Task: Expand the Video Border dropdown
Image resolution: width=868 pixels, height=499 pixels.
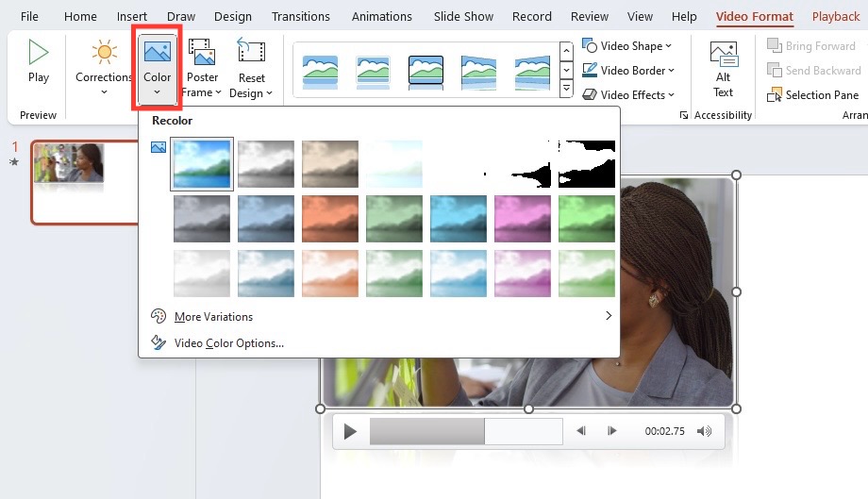Action: coord(627,70)
